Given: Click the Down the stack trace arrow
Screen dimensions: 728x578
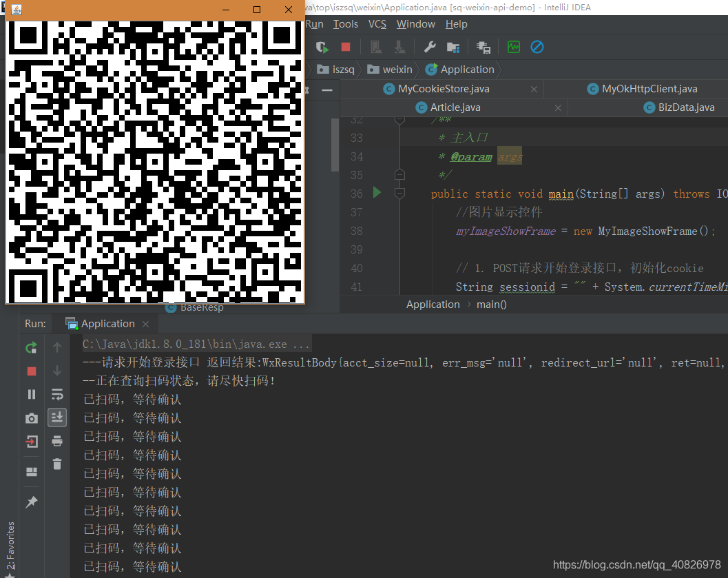Looking at the screenshot, I should click(x=57, y=371).
